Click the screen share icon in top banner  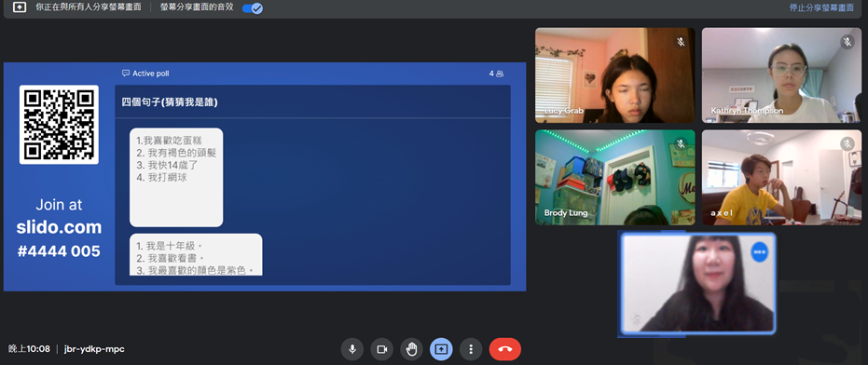(20, 7)
